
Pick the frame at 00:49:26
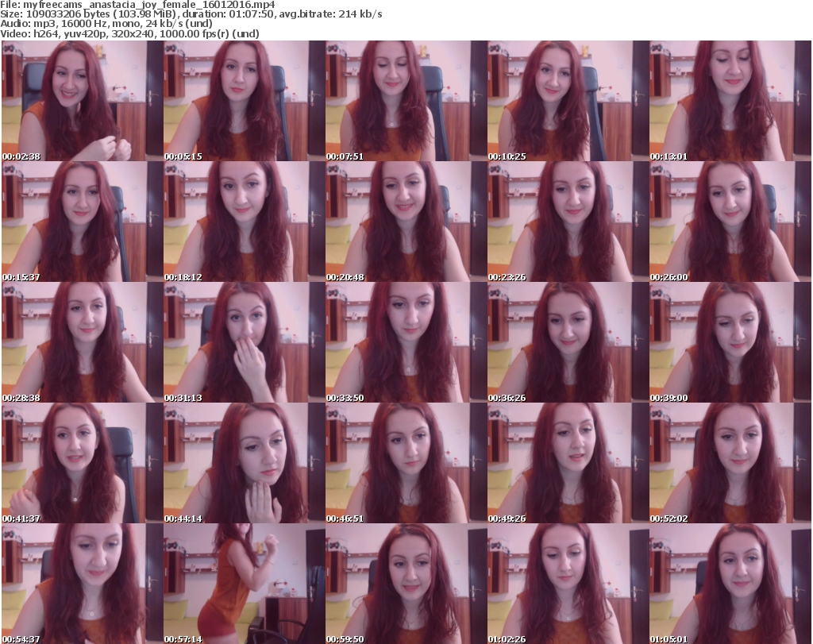[x=568, y=463]
